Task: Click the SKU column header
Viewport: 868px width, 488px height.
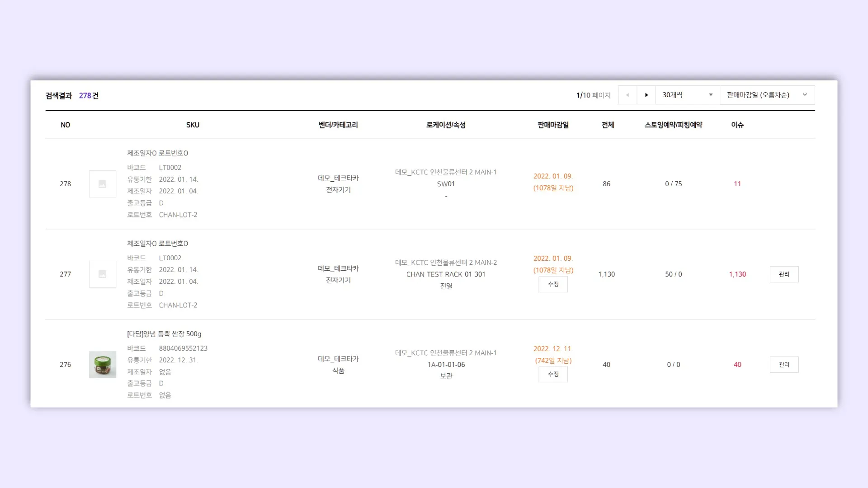Action: [x=193, y=125]
